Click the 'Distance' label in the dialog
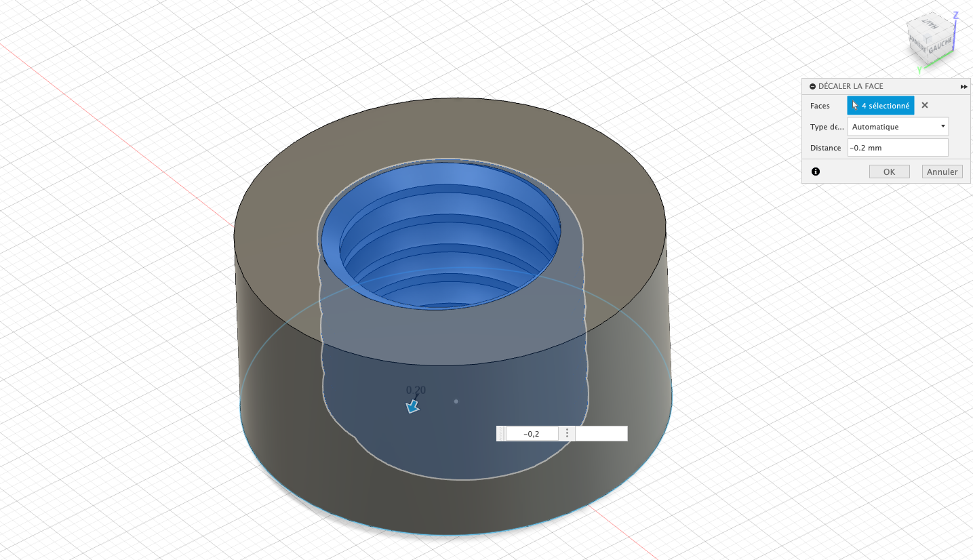The height and width of the screenshot is (560, 973). click(x=825, y=148)
